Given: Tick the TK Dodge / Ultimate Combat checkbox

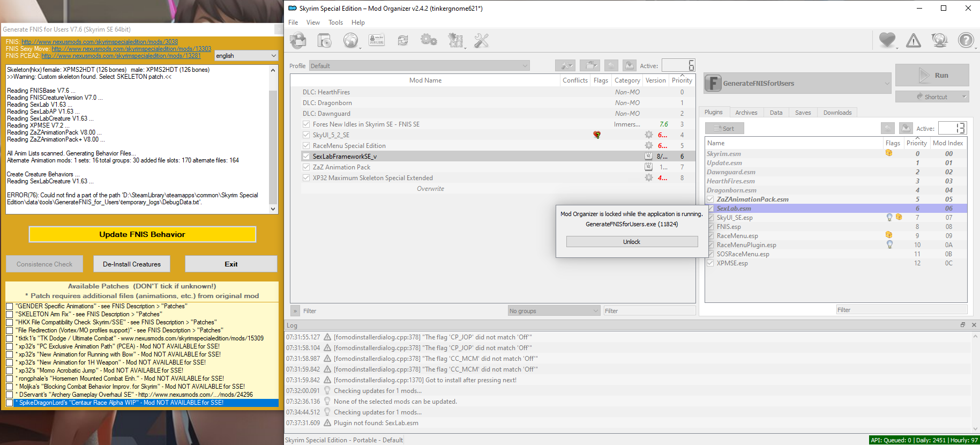Looking at the screenshot, I should (x=10, y=339).
